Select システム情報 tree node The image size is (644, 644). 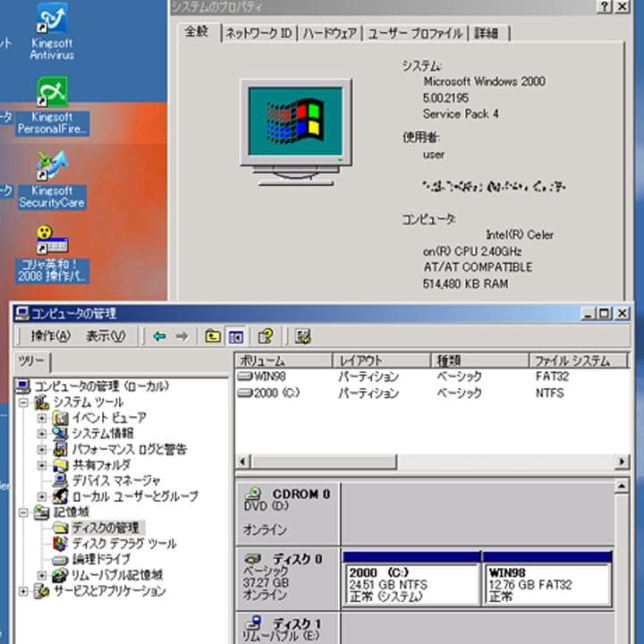point(103,433)
